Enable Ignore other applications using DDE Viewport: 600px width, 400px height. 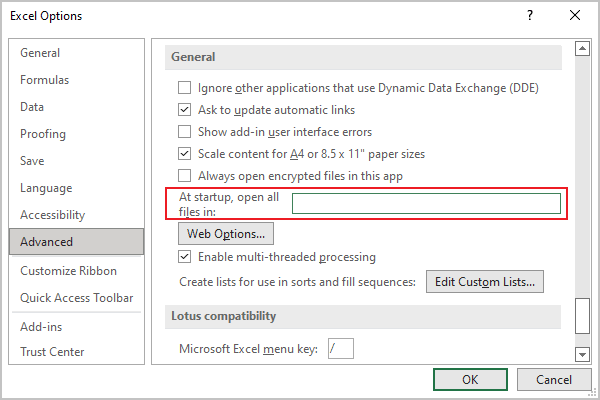[184, 88]
